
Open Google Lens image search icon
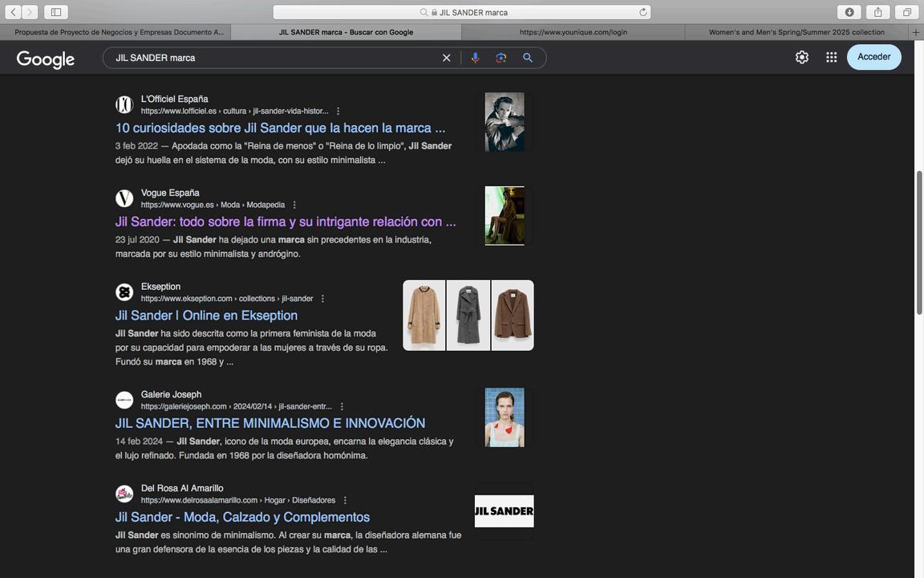[500, 58]
